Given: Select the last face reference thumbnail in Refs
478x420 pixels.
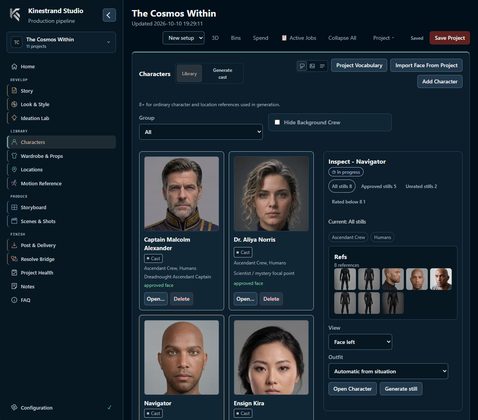Looking at the screenshot, I should click(441, 279).
